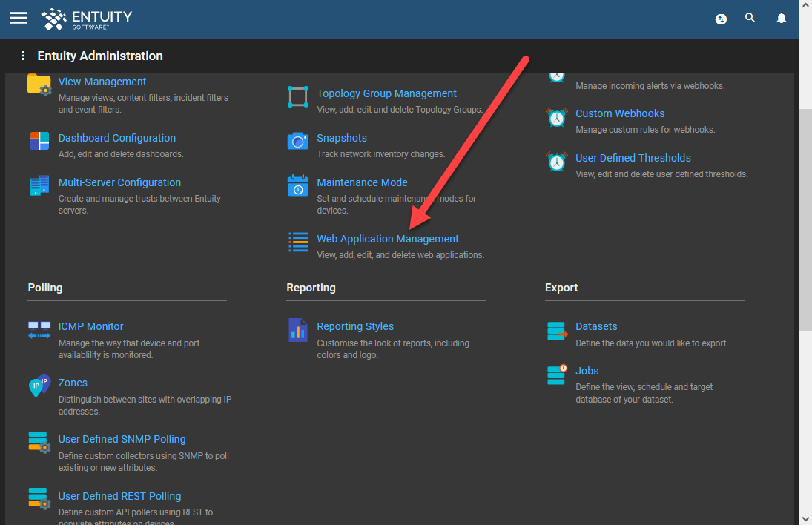Click the circular up-down arrows icon in top bar
This screenshot has width=812, height=525.
click(721, 19)
